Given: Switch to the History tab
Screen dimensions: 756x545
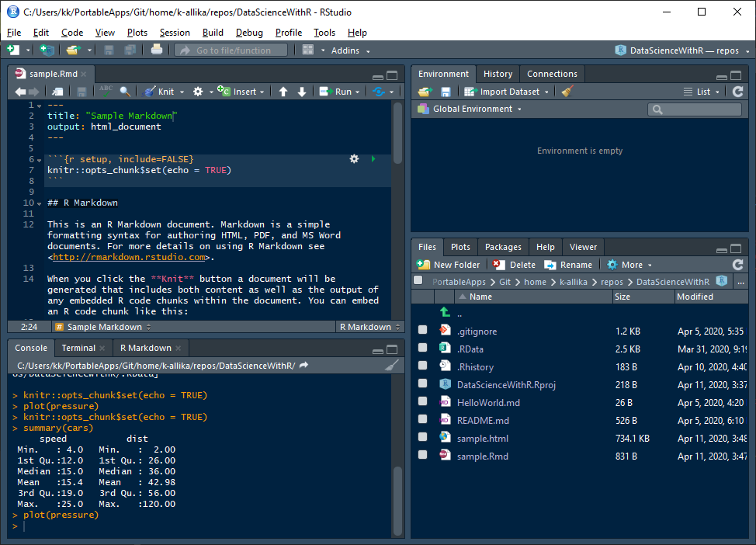Looking at the screenshot, I should tap(497, 74).
